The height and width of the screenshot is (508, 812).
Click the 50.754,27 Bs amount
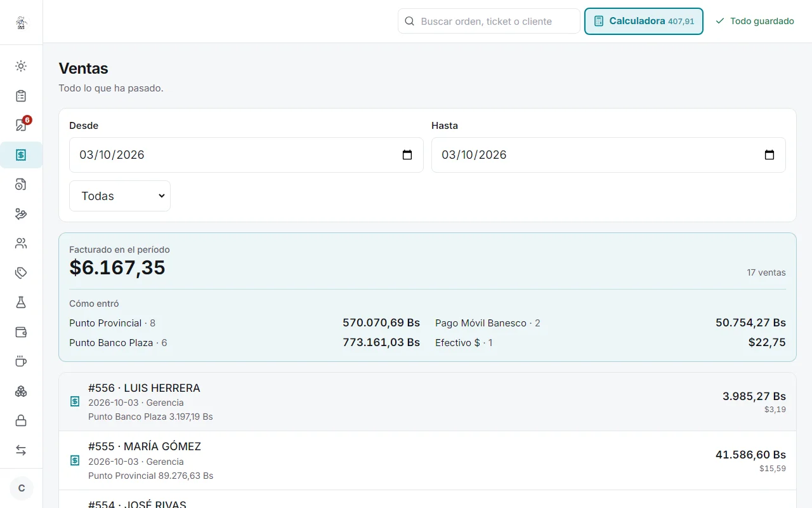(x=751, y=323)
